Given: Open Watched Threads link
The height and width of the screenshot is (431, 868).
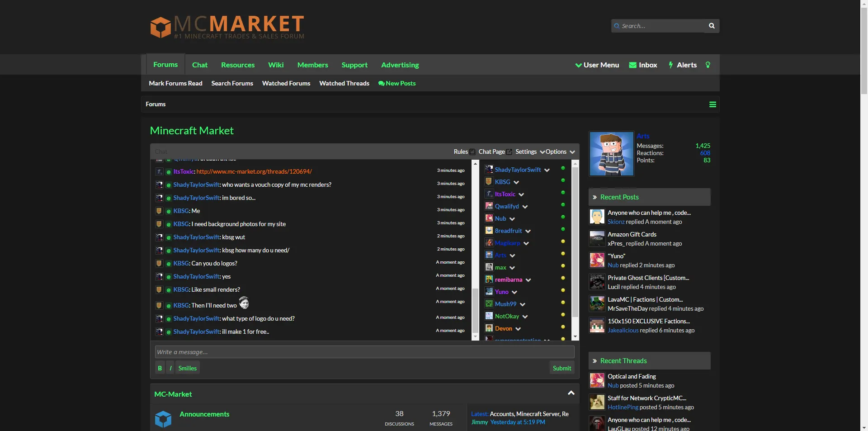Looking at the screenshot, I should 344,83.
